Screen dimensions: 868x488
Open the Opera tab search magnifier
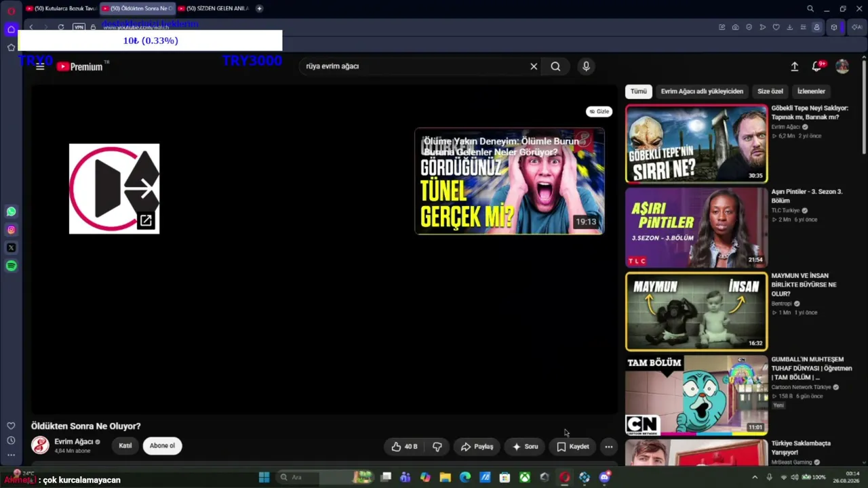click(x=810, y=9)
